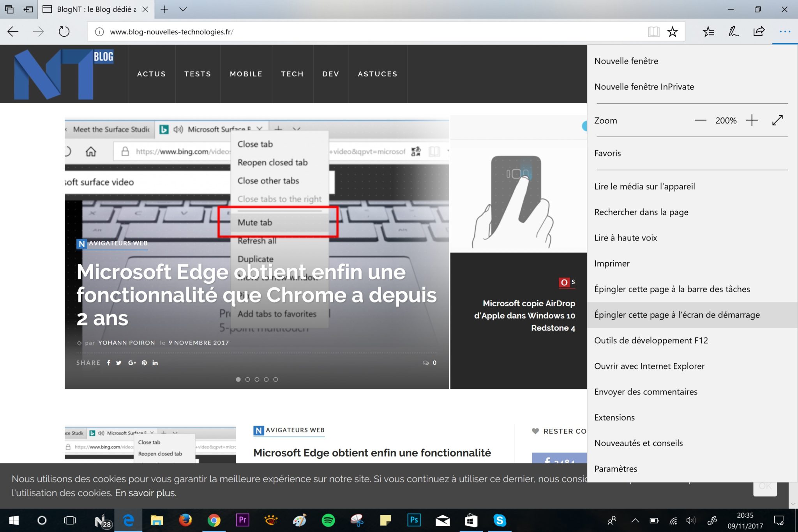Click the volume tray icon

[691, 520]
